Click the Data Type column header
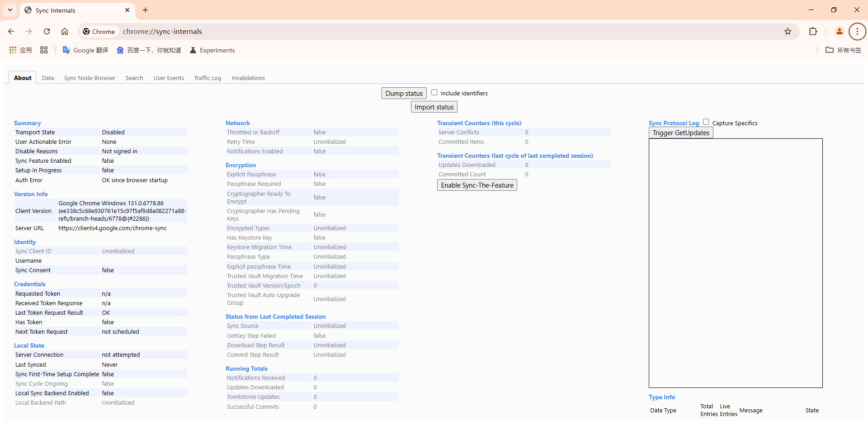Screen dimensions: 868x430 (x=663, y=410)
